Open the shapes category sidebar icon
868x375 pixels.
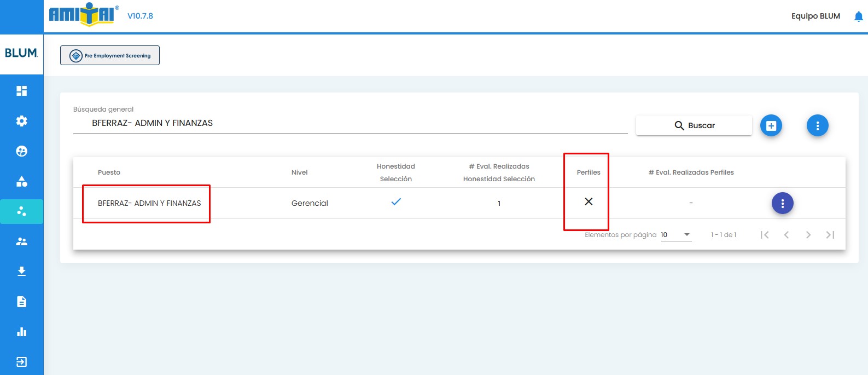[x=21, y=181]
